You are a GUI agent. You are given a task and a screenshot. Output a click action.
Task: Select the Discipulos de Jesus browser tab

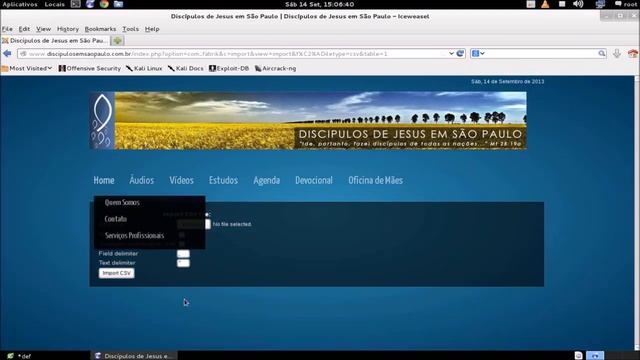click(x=56, y=40)
